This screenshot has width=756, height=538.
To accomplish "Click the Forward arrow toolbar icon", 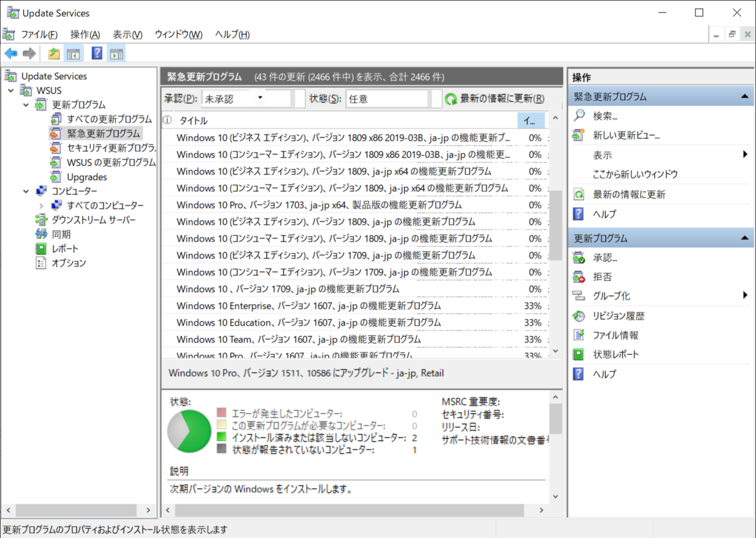I will (x=29, y=54).
